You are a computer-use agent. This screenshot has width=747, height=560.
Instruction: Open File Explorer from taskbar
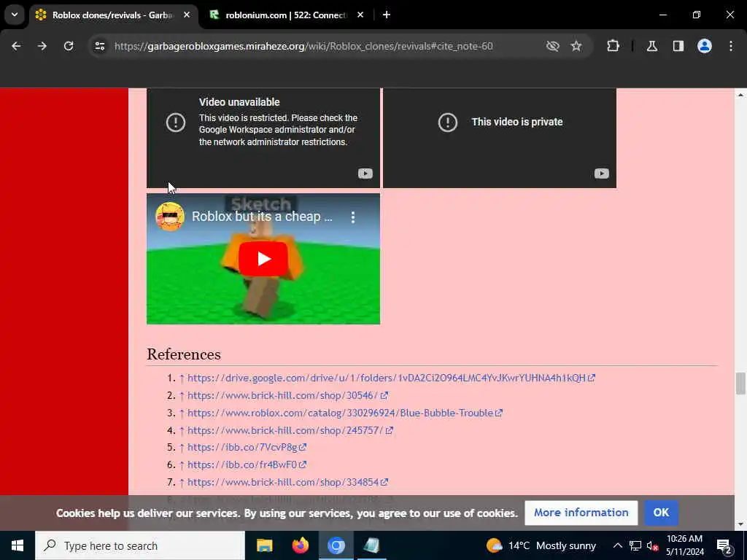264,545
